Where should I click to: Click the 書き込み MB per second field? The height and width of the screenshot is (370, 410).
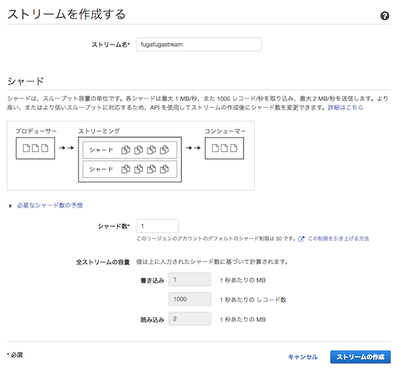click(190, 280)
